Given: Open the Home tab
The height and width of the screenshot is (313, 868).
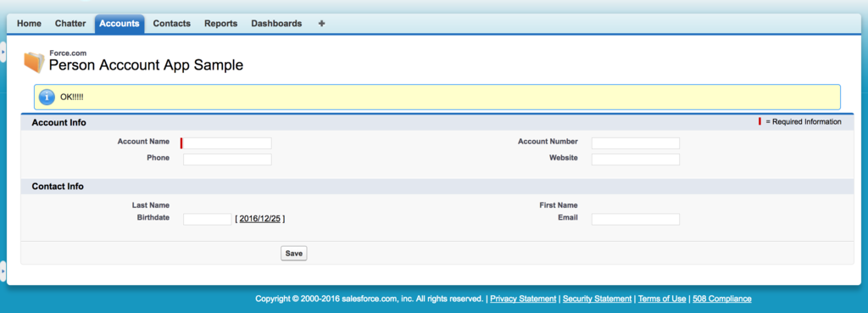Looking at the screenshot, I should coord(29,24).
